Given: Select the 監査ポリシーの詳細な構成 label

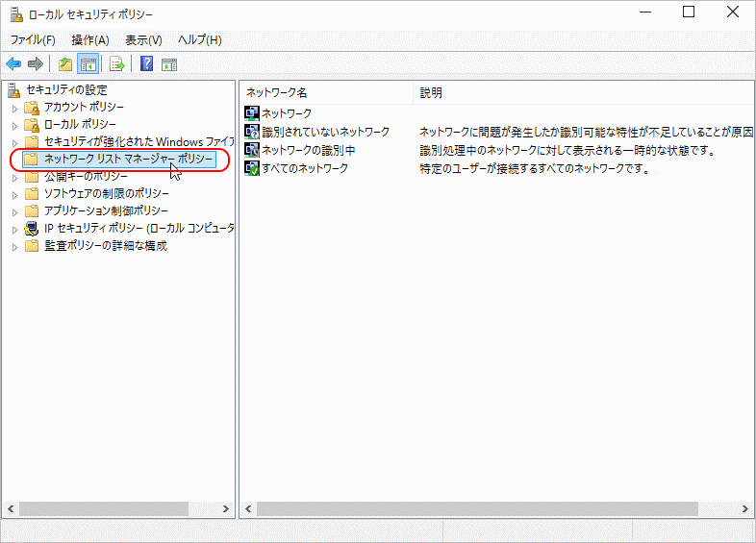Looking at the screenshot, I should pyautogui.click(x=106, y=246).
